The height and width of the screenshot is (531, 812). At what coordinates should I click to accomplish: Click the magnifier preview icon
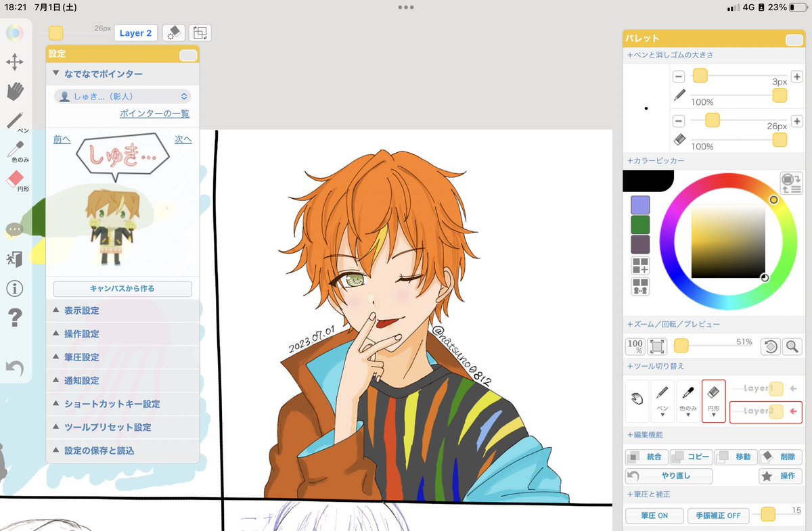click(x=792, y=347)
